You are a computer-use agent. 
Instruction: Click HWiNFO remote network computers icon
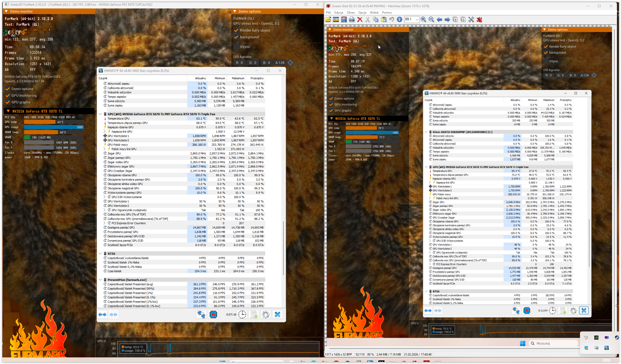click(201, 314)
